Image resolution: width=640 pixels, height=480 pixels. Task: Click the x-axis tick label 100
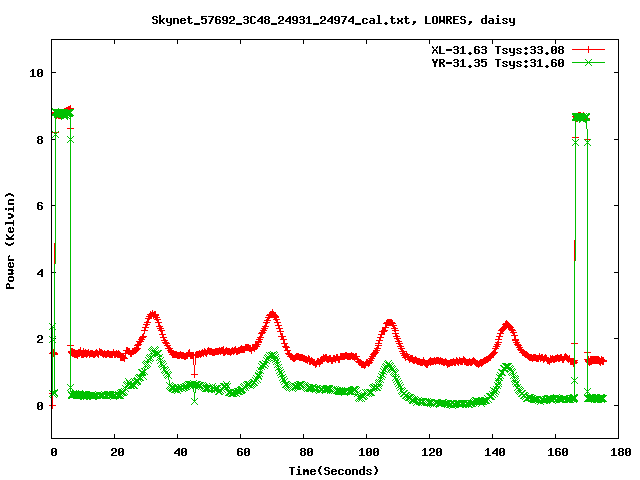tap(369, 452)
